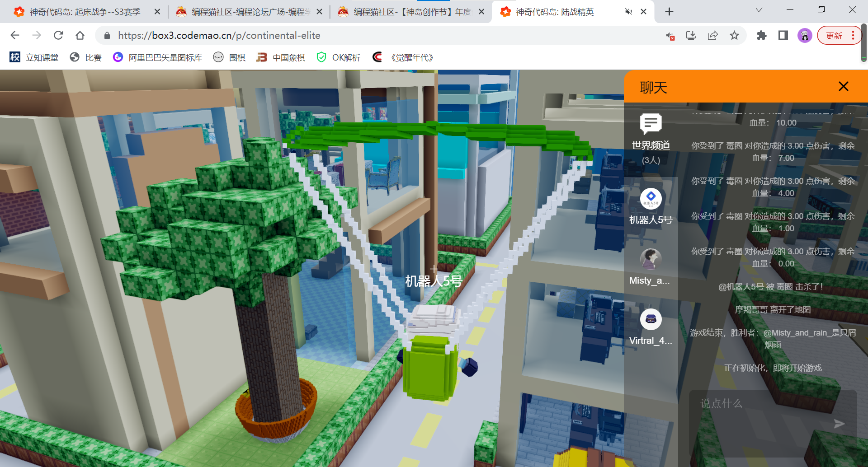Expand the tab search dropdown
Viewport: 868px width, 467px height.
coord(759,10)
